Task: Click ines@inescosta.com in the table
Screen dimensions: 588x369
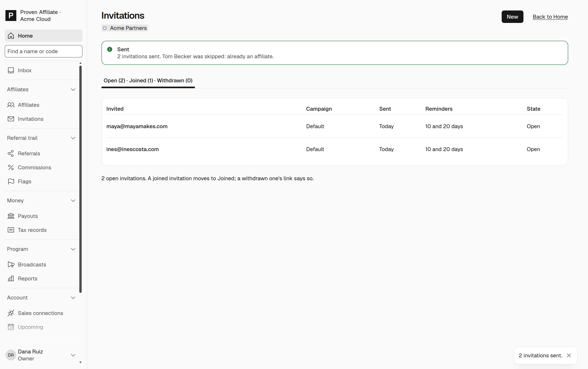Action: tap(132, 149)
